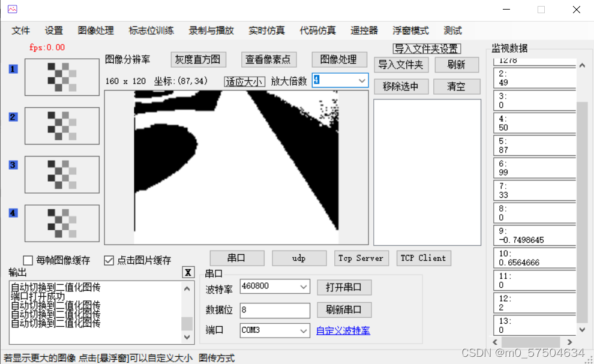This screenshot has height=364, width=594.
Task: Click the 刷新串口 refresh ports button
Action: [344, 310]
